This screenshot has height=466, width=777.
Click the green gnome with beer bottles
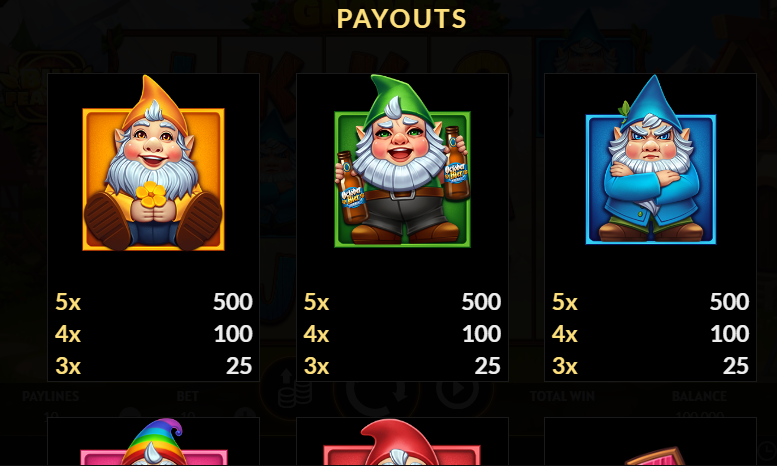click(x=402, y=161)
